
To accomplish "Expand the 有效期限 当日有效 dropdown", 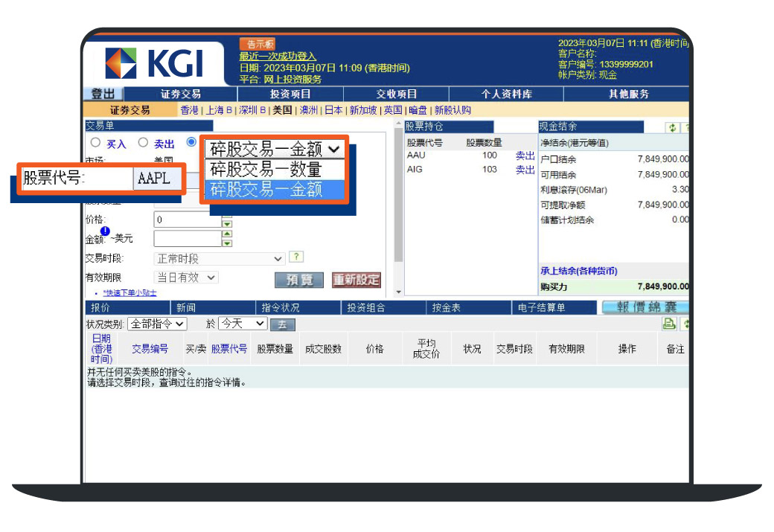I will click(186, 278).
